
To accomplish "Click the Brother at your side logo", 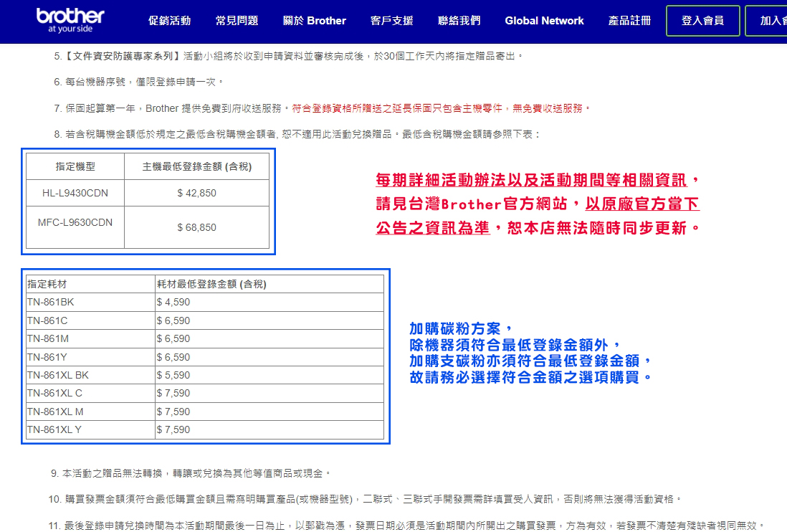I will pos(70,21).
